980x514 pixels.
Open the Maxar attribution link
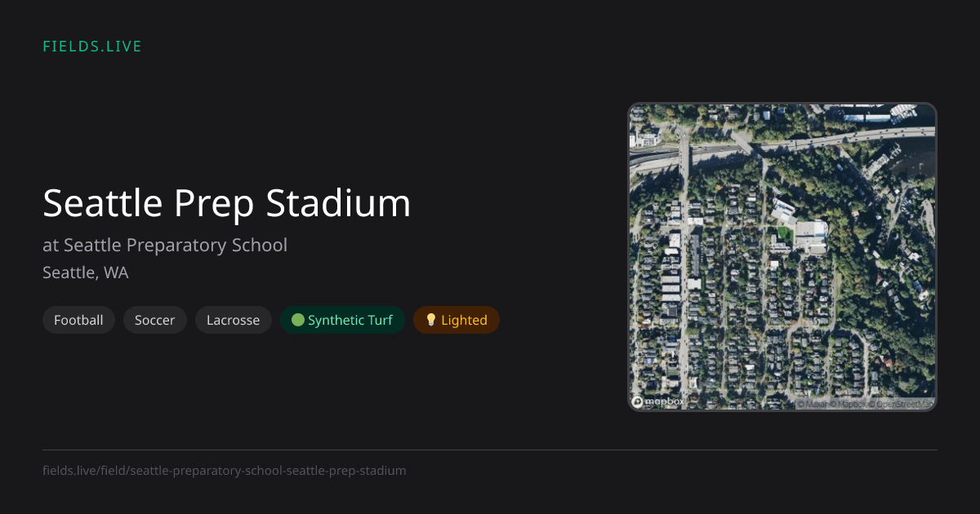812,404
